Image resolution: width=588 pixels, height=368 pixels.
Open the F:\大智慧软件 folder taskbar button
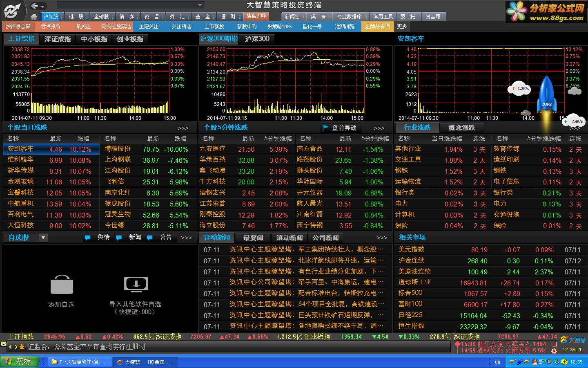tap(80, 362)
